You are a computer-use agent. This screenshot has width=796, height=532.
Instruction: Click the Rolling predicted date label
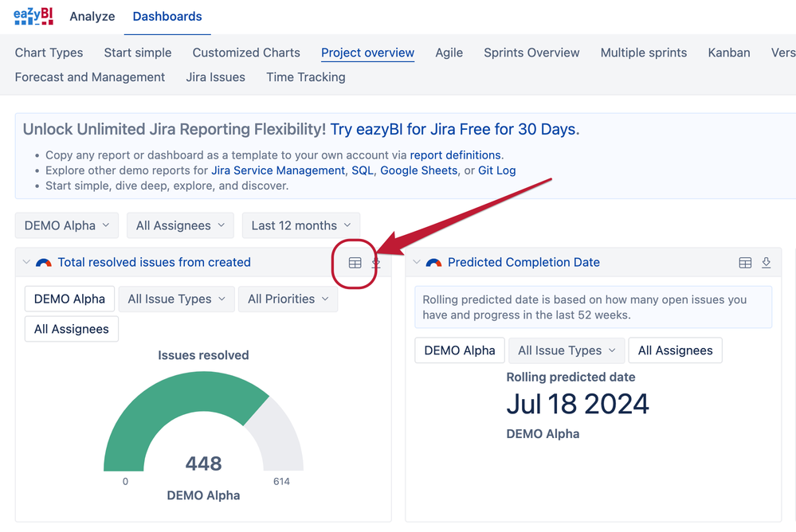click(x=571, y=377)
